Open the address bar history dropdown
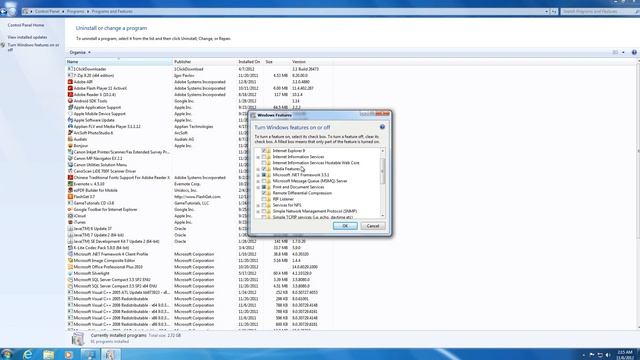This screenshot has height=360, width=640. pos(547,11)
